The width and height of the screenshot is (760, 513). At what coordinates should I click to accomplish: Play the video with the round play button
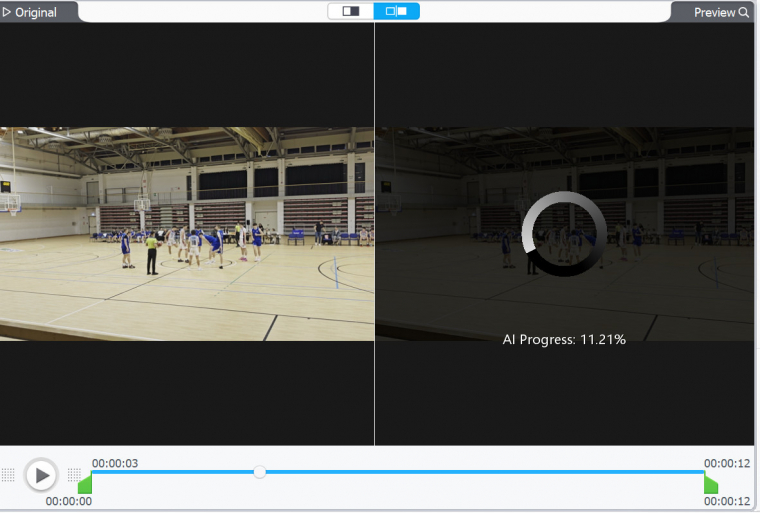coord(41,476)
